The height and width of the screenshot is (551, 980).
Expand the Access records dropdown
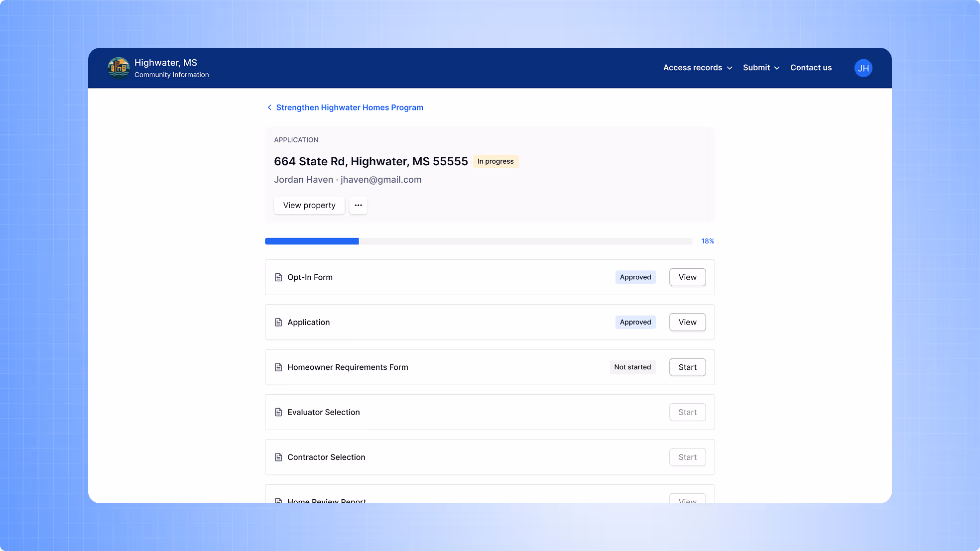(x=697, y=68)
